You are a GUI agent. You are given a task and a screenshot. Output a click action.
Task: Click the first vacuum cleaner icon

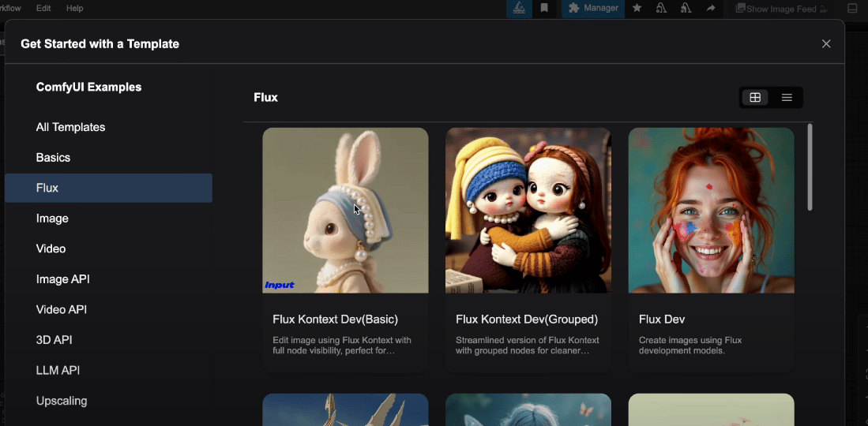661,9
